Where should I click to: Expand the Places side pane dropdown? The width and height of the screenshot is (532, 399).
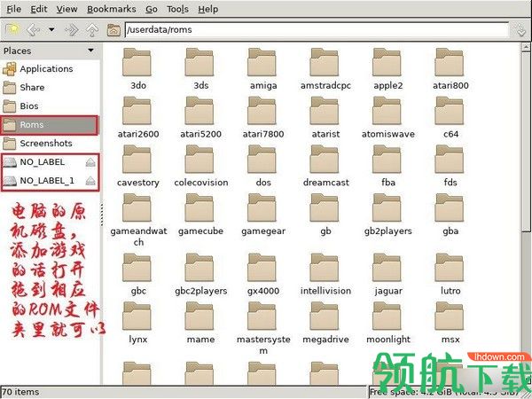tap(90, 51)
